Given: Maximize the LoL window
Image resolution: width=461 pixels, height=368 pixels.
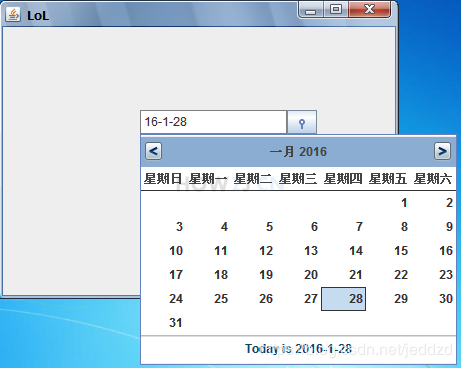Looking at the screenshot, I should point(336,9).
